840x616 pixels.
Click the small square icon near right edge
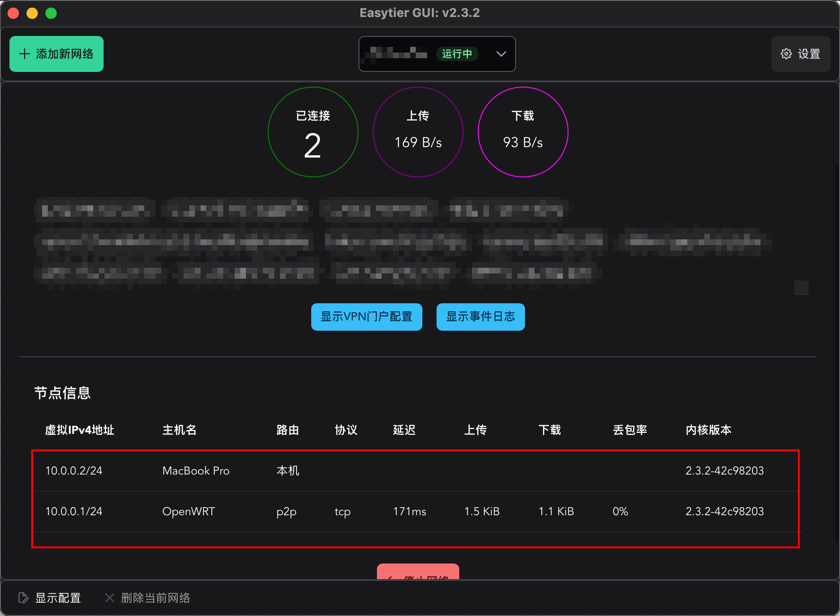tap(801, 288)
